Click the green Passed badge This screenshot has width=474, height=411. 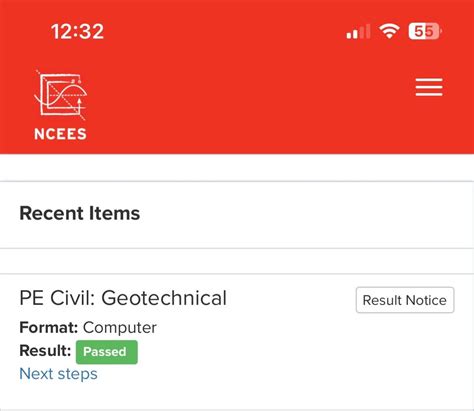point(107,352)
